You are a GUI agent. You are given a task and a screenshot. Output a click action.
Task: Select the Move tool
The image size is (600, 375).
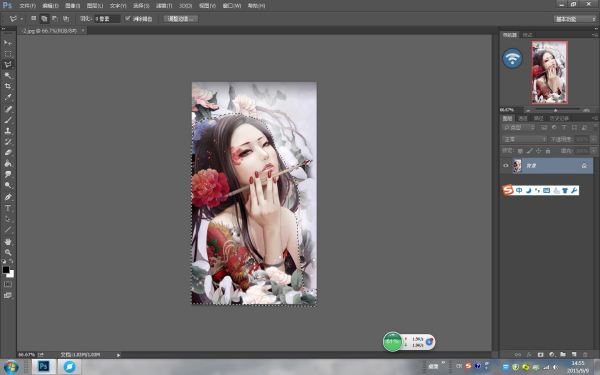(8, 42)
